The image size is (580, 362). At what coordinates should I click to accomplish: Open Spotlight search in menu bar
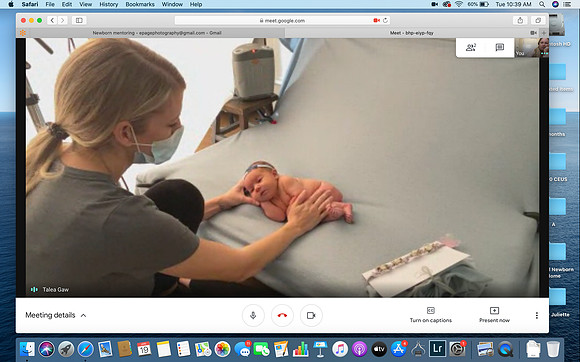(542, 4)
